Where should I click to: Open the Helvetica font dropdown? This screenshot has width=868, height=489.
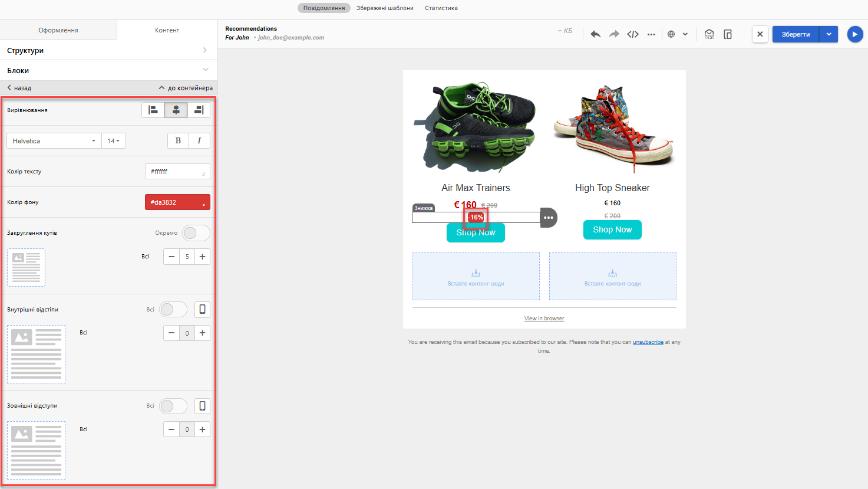coord(54,141)
